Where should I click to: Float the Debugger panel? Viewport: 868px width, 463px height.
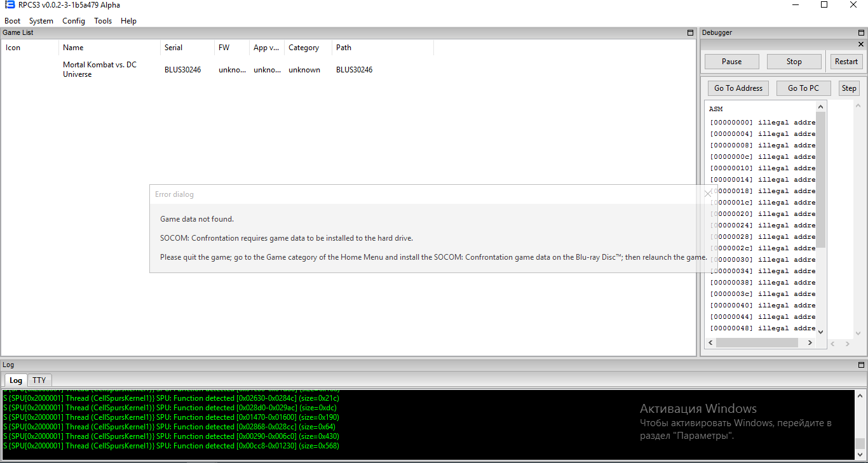click(861, 32)
